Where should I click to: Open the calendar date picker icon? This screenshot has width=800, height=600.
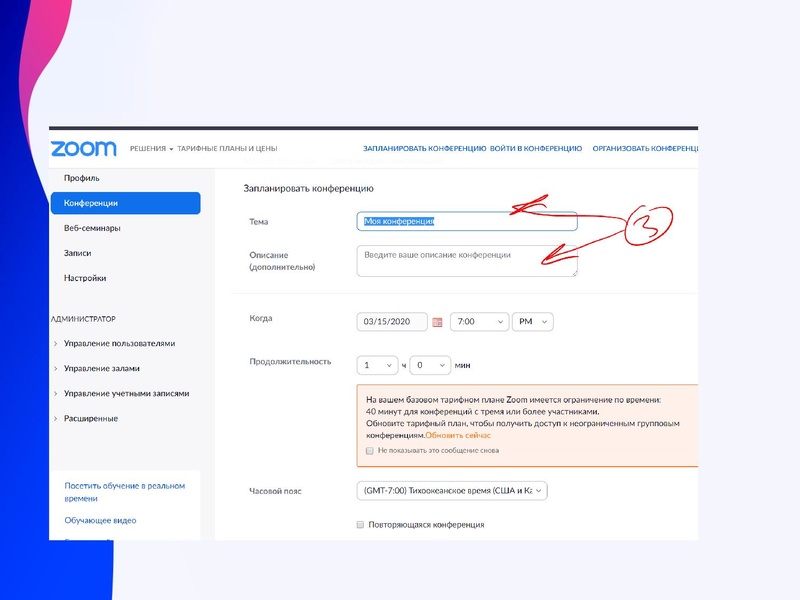tap(437, 323)
